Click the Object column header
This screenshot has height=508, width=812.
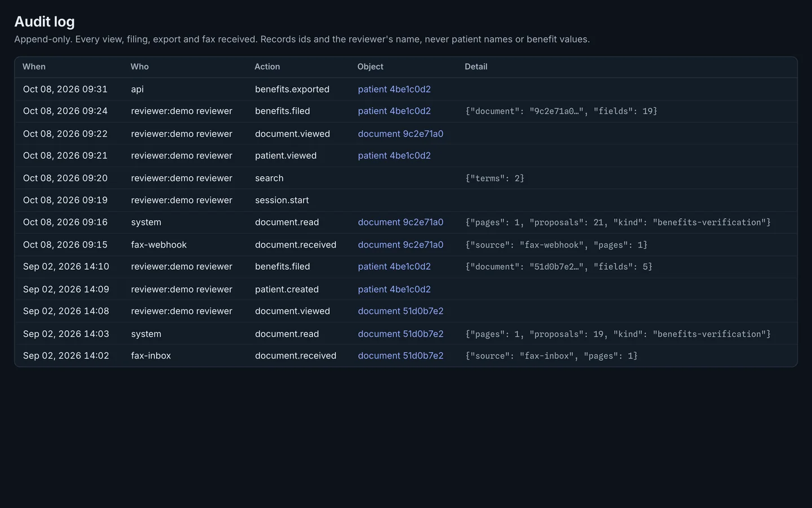[x=370, y=67]
